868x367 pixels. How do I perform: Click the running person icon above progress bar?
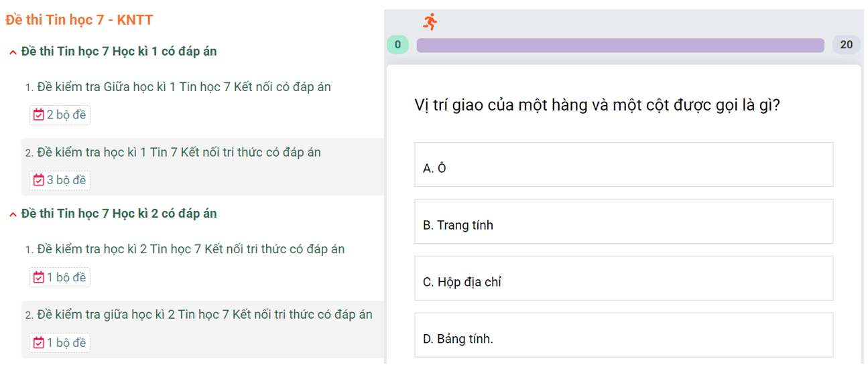click(430, 21)
